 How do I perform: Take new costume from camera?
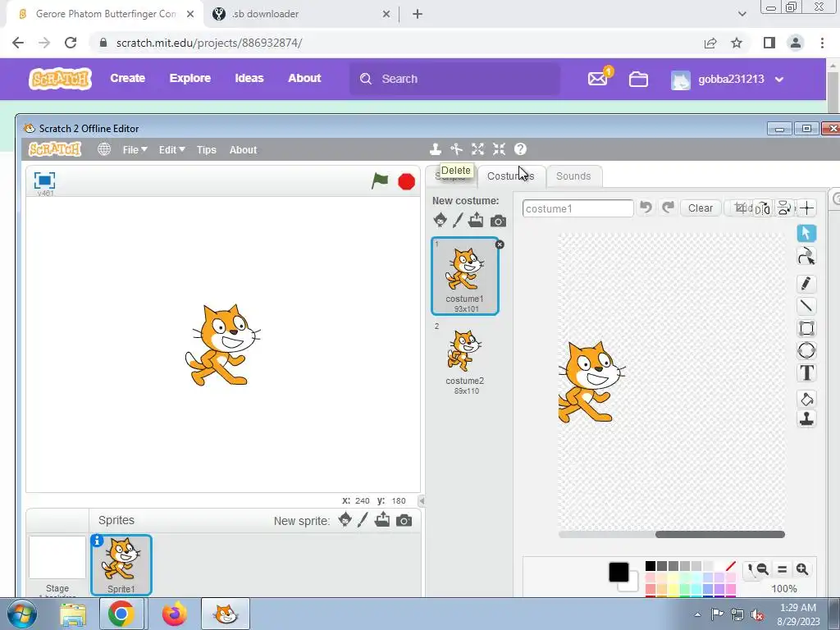pyautogui.click(x=498, y=221)
